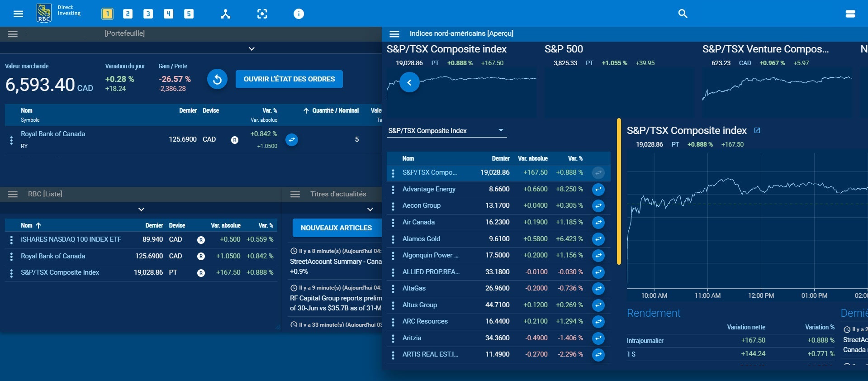
Task: Trade AltaGas via swap icon
Action: [x=598, y=289]
